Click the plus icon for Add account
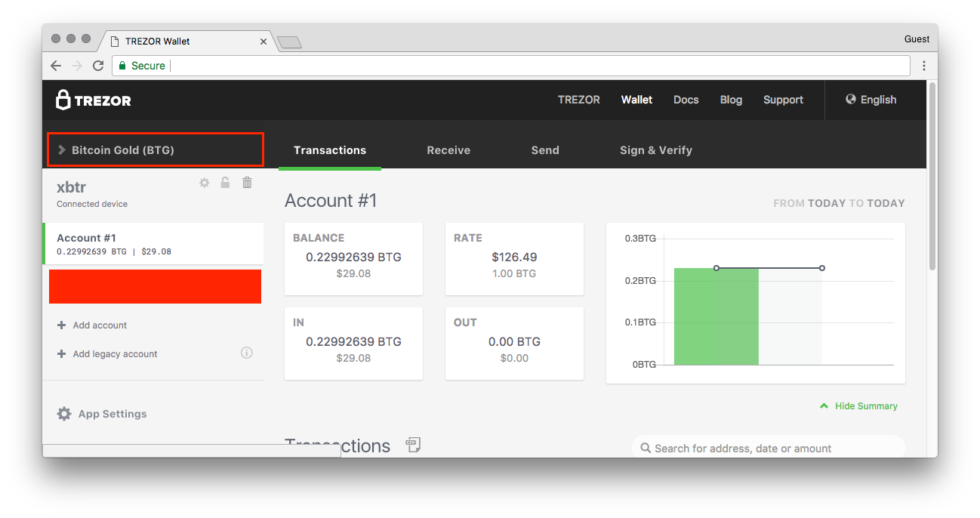This screenshot has width=980, height=518. pos(62,325)
